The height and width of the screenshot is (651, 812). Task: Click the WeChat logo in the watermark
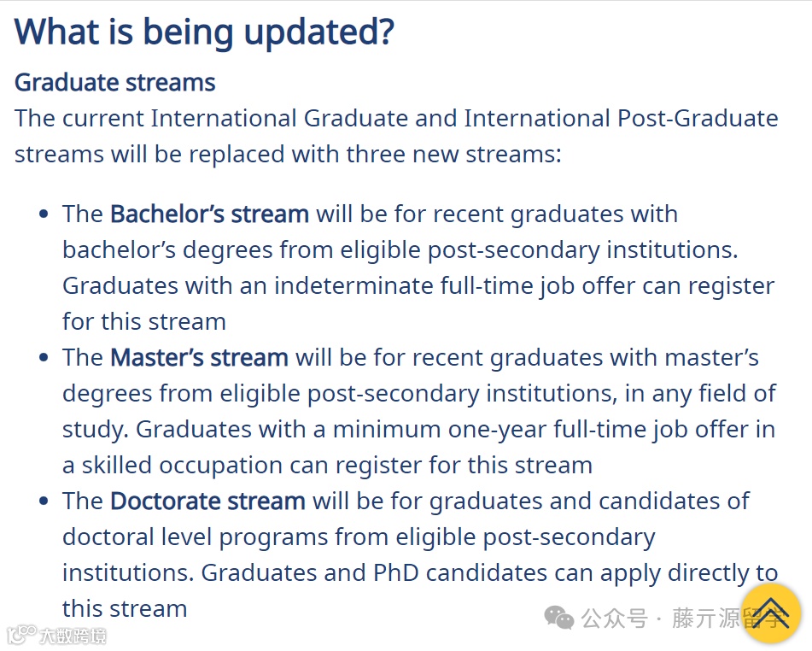(x=560, y=617)
